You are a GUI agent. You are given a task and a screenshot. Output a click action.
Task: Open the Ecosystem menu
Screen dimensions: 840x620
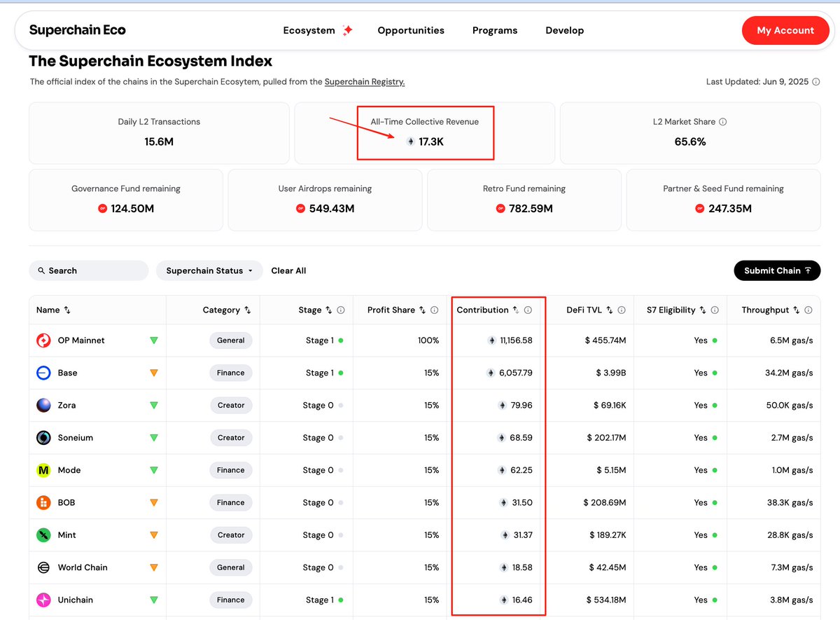coord(309,30)
